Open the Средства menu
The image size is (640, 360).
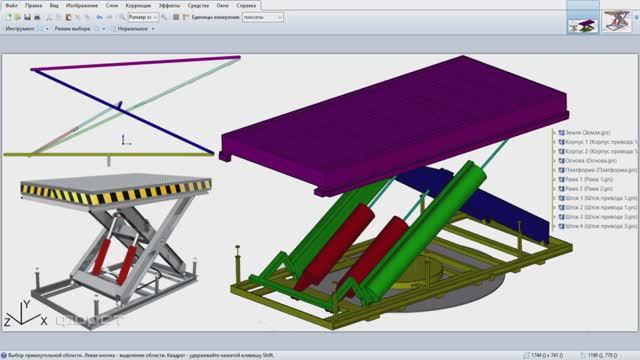click(198, 6)
